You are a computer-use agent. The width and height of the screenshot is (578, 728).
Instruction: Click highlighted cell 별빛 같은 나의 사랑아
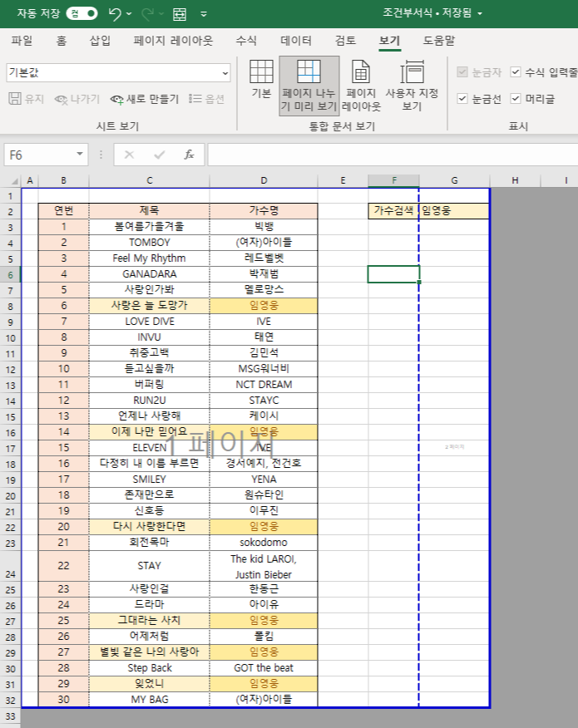pyautogui.click(x=149, y=652)
